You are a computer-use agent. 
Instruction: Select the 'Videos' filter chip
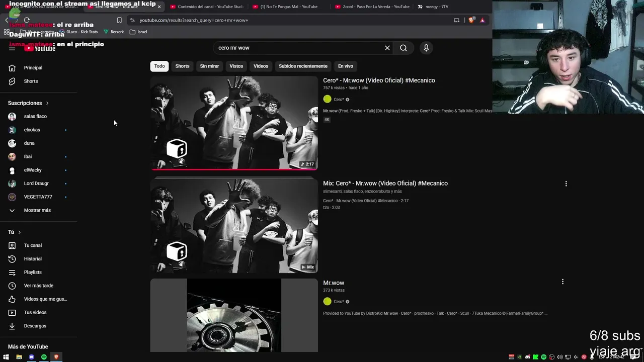pos(261,66)
